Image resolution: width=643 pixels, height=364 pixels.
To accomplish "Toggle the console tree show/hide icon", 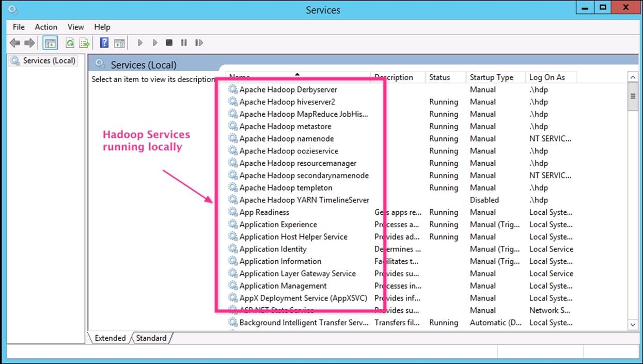I will pyautogui.click(x=50, y=43).
